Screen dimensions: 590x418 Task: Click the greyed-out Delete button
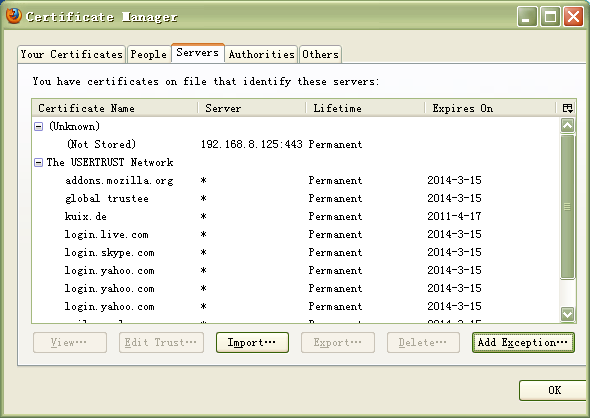423,342
